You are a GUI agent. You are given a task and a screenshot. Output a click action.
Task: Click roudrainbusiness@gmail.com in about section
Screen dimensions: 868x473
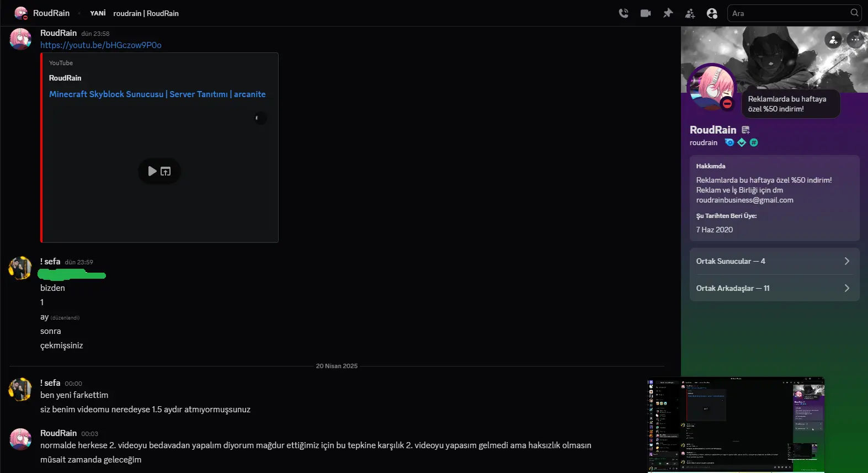(x=744, y=200)
